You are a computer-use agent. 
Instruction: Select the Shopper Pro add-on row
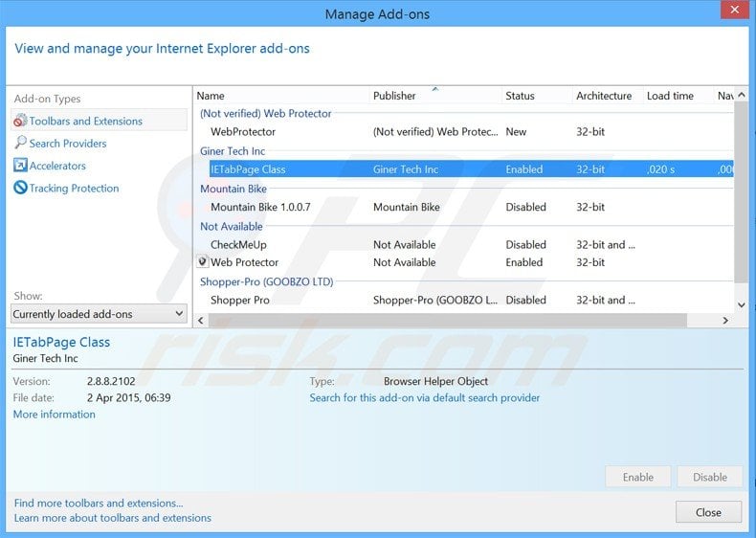[464, 301]
